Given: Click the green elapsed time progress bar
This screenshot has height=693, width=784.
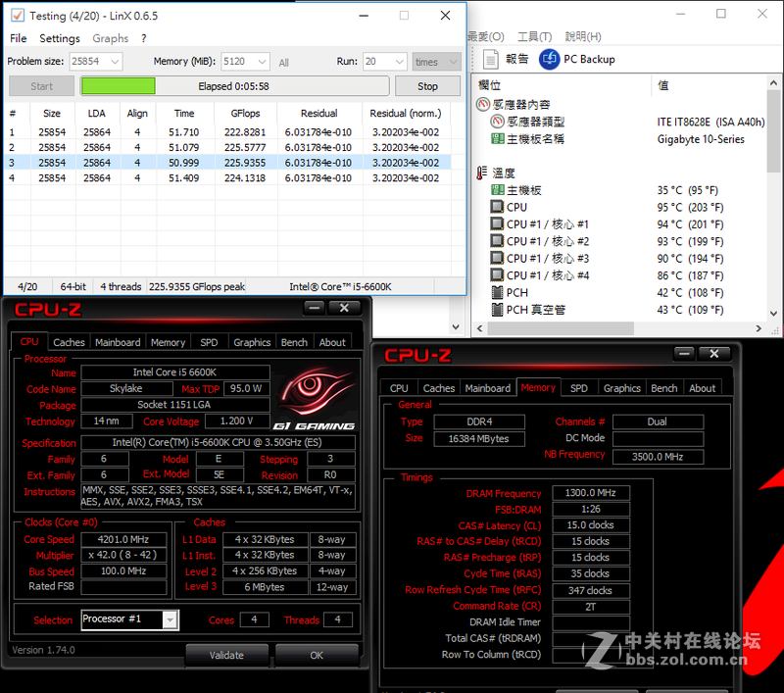Looking at the screenshot, I should pos(118,85).
